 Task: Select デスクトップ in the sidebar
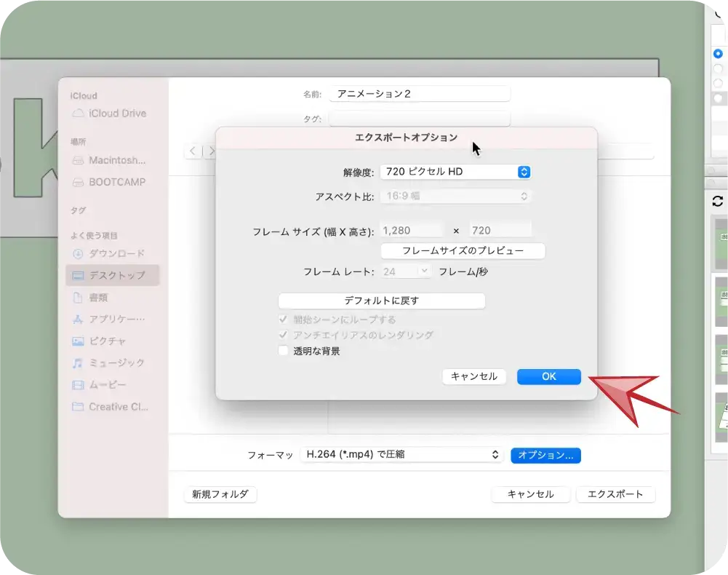[116, 275]
